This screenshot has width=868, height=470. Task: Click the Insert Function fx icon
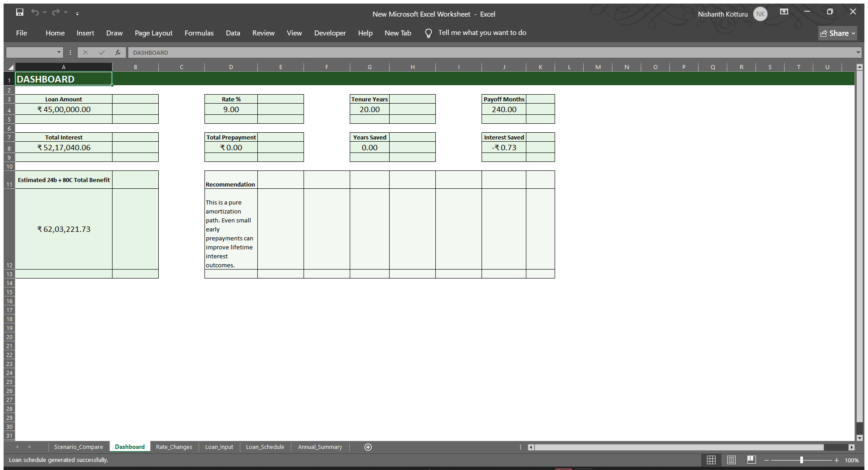click(118, 52)
